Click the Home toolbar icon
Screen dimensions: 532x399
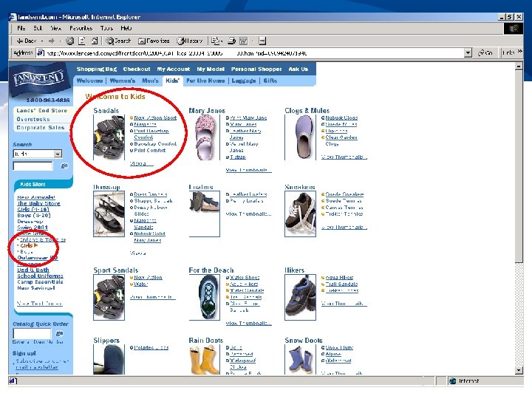tap(95, 41)
